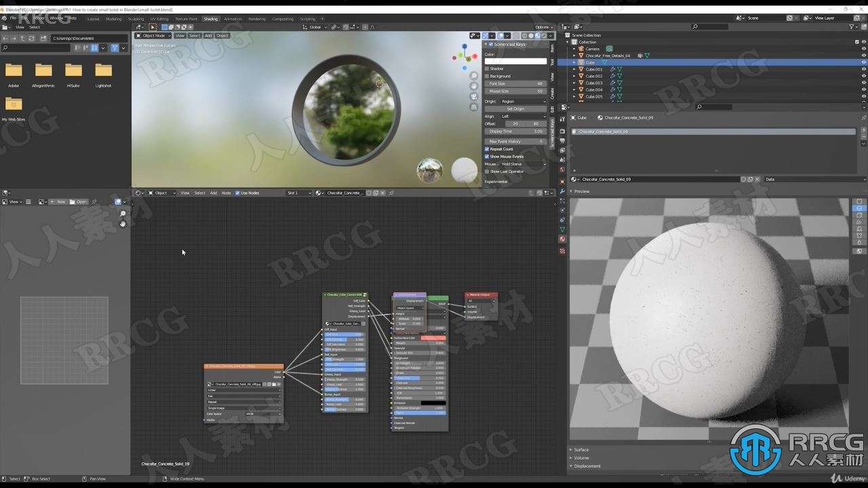Click the New image button

pyautogui.click(x=58, y=202)
